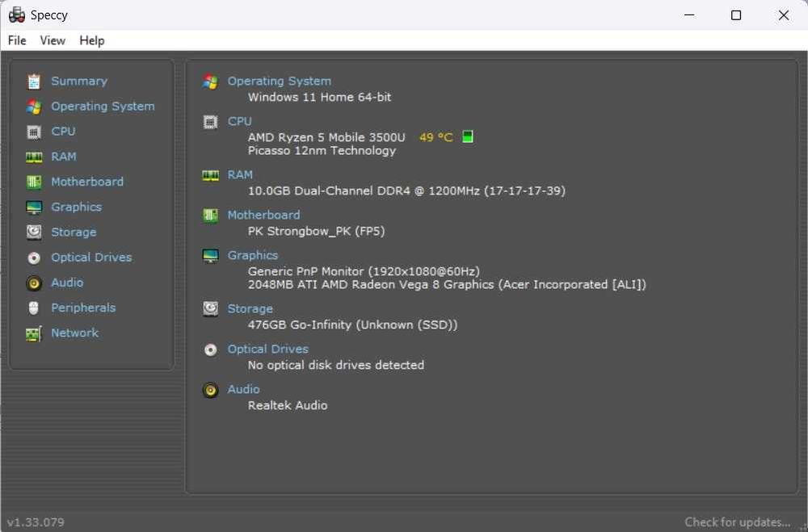Go to the RAM sidebar section
The width and height of the screenshot is (808, 532).
64,157
